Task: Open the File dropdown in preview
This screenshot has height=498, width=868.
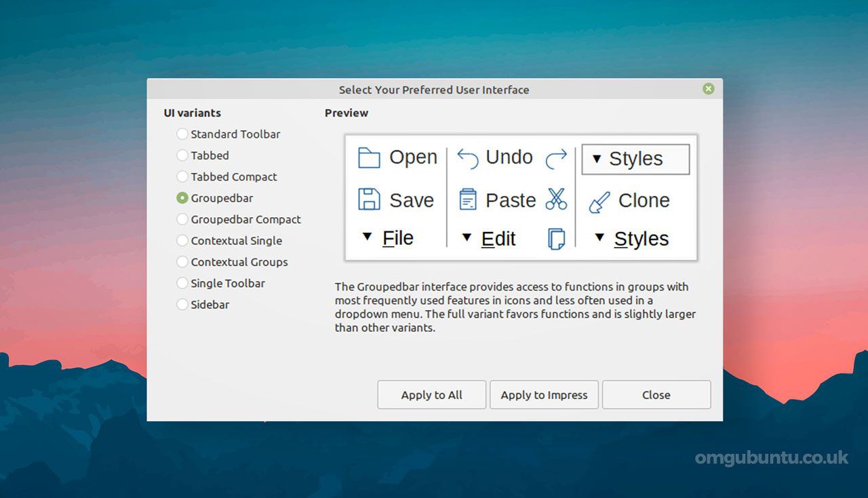Action: [388, 238]
